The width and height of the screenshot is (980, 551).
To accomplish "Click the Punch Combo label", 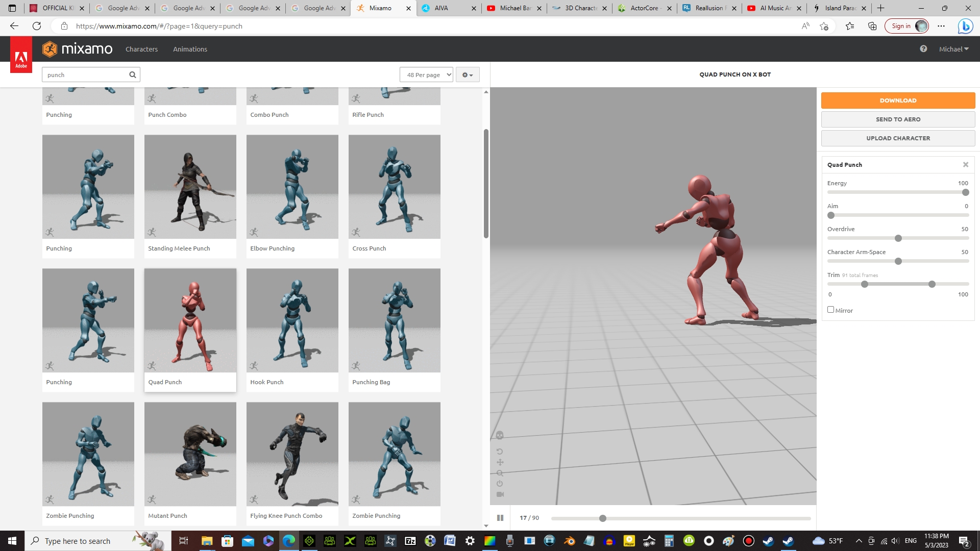I will [167, 115].
